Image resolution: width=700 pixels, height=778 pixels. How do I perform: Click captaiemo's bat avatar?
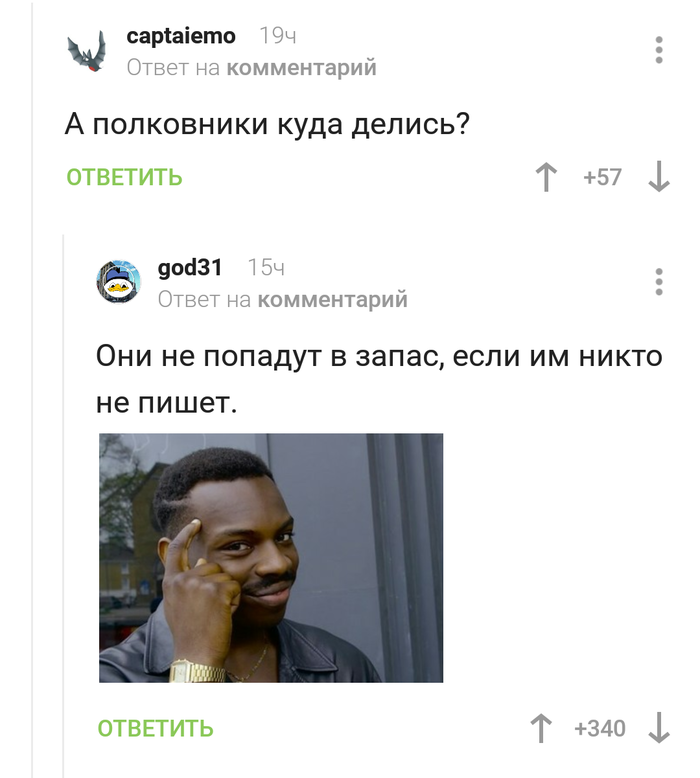point(87,51)
